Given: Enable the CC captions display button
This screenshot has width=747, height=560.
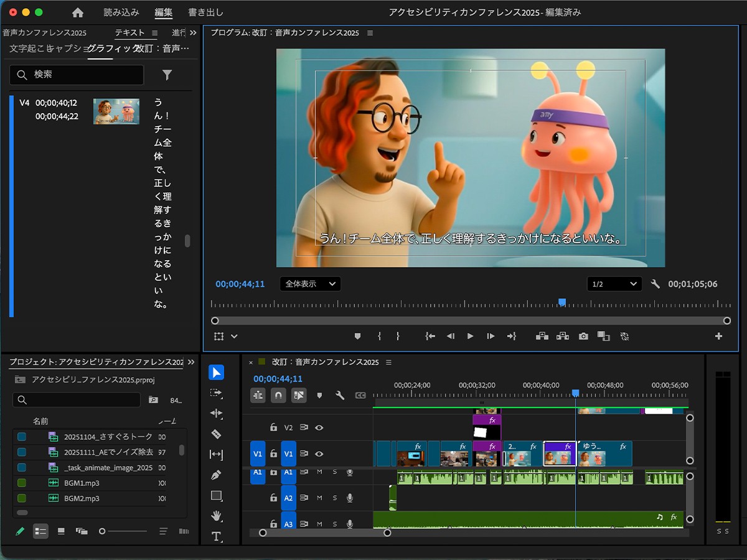Looking at the screenshot, I should tap(360, 395).
